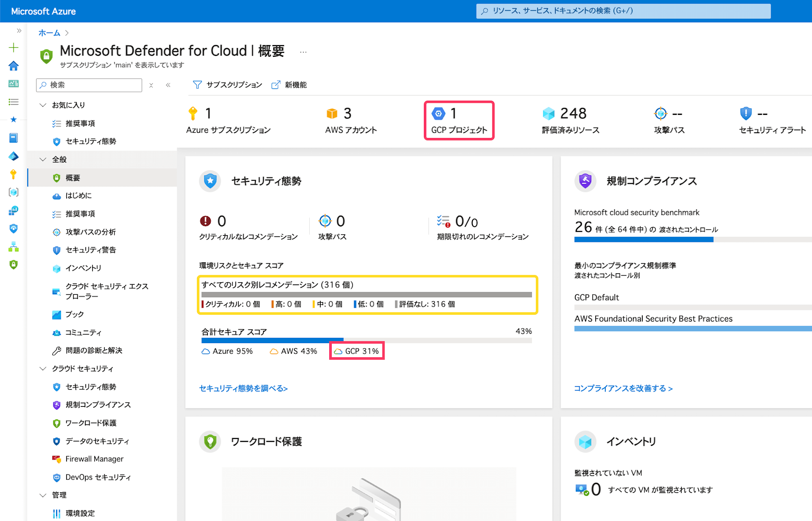Click the セキュリティ態勢 card star shield icon

pos(210,181)
